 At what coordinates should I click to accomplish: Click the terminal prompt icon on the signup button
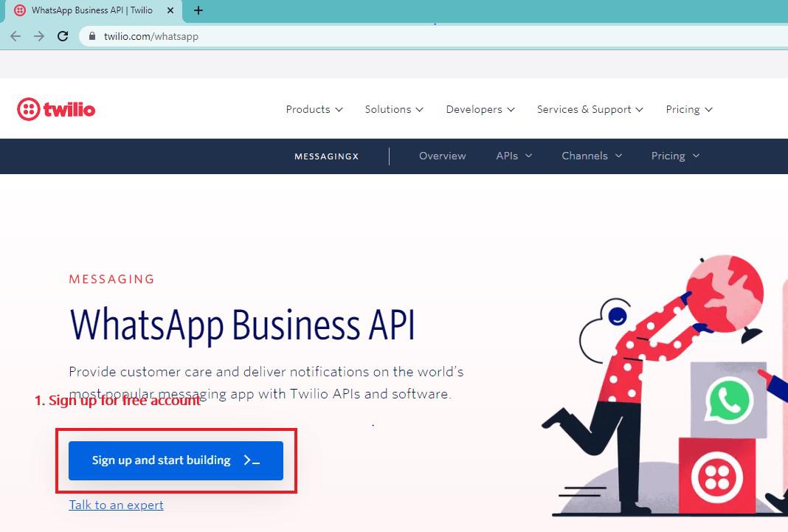252,460
